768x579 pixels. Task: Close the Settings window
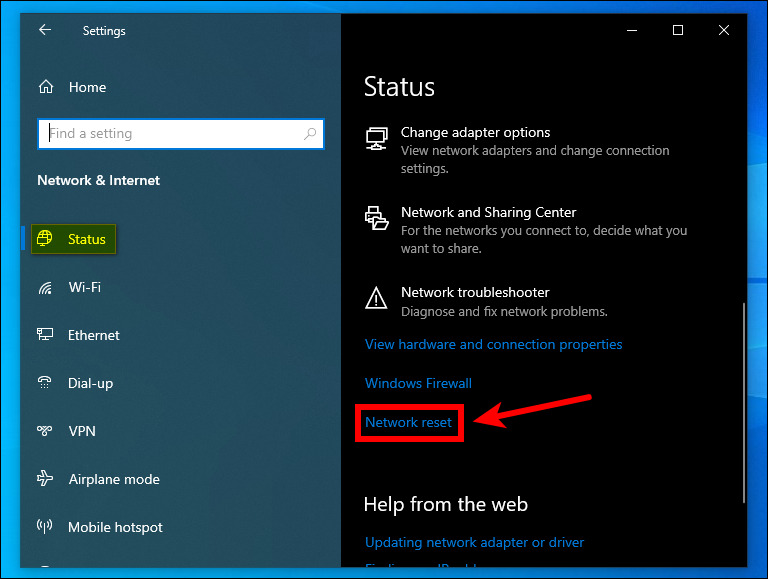pyautogui.click(x=723, y=30)
